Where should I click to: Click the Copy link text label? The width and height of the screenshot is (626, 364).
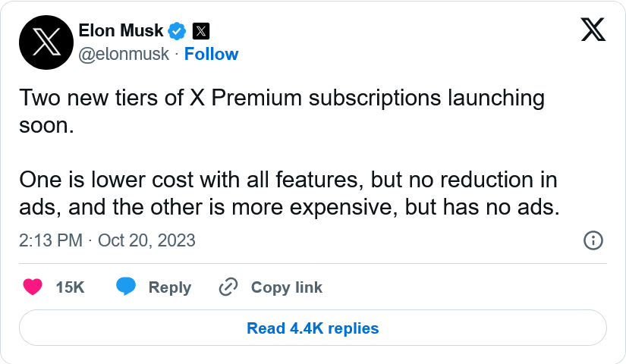click(x=286, y=287)
